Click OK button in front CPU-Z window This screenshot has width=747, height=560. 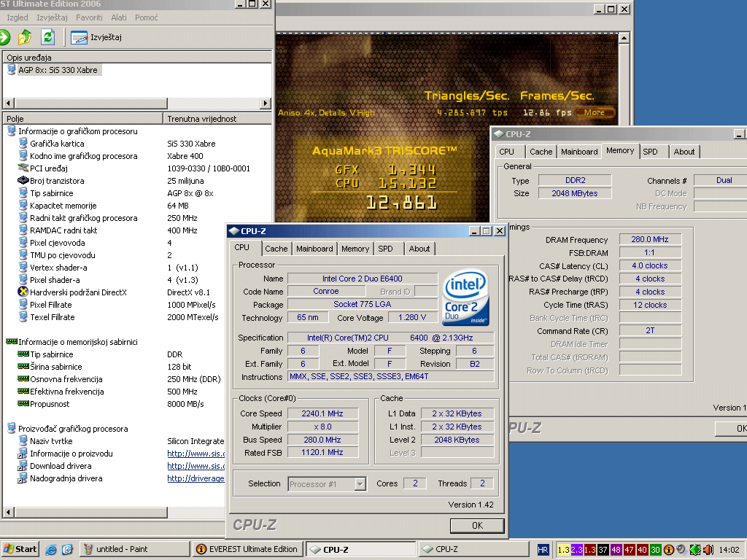coord(477,525)
